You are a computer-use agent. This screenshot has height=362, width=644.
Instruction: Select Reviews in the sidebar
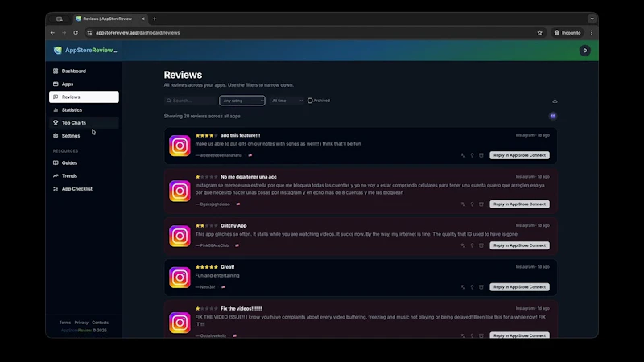[84, 97]
